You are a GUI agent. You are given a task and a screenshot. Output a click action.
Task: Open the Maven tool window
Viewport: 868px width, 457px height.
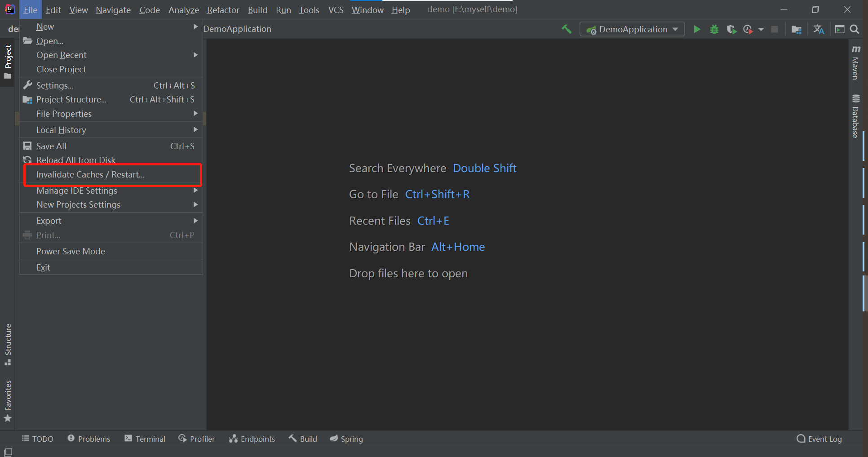point(855,63)
